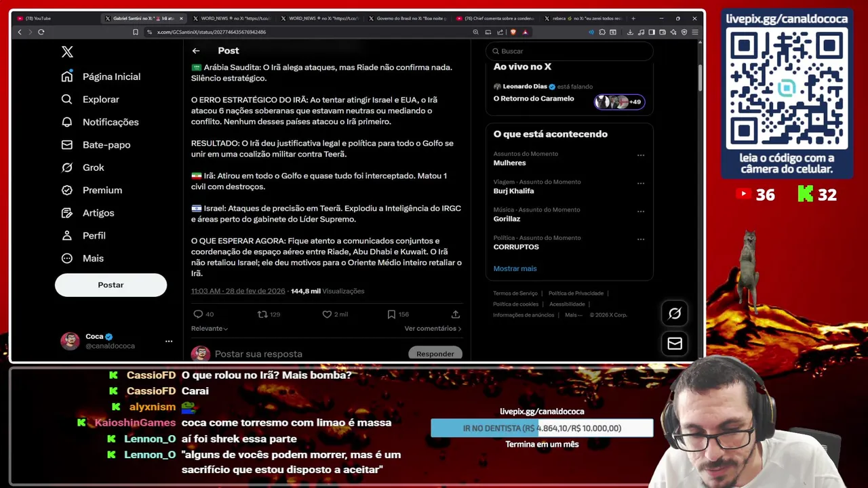Open Política de cookies footer link
This screenshot has height=488, width=868.
click(516, 304)
